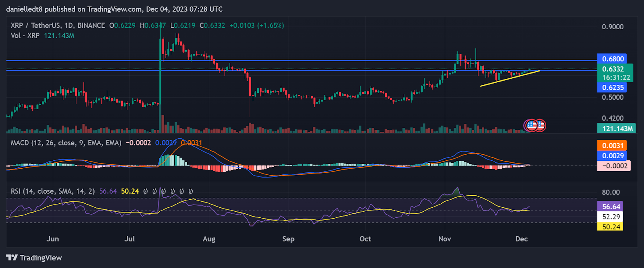This screenshot has width=644, height=268.
Task: Click the blue 0.6235 price axis label
Action: pos(612,87)
